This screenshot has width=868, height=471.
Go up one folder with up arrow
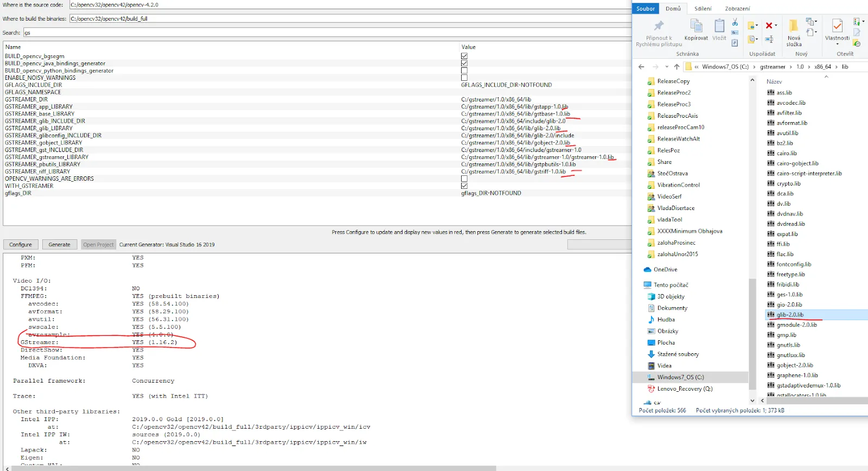click(x=676, y=67)
